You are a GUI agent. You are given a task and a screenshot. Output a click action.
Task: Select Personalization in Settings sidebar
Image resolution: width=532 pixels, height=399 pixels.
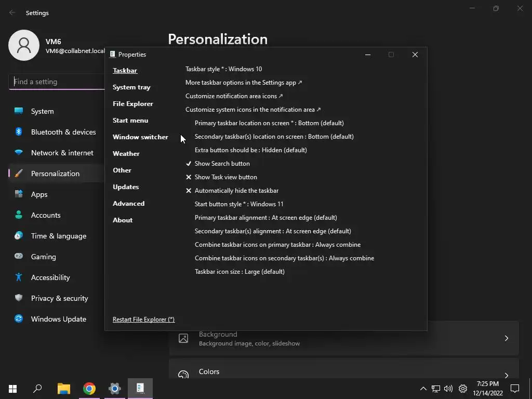click(56, 174)
